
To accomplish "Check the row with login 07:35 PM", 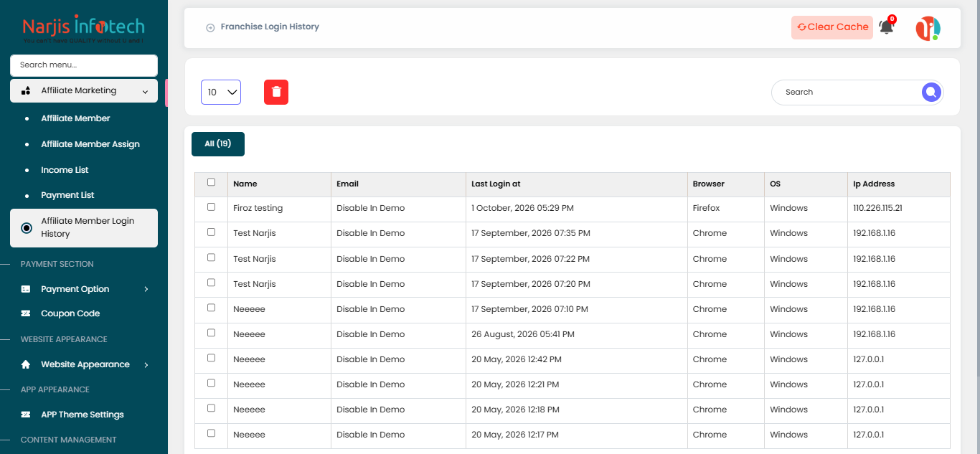I will (x=211, y=232).
